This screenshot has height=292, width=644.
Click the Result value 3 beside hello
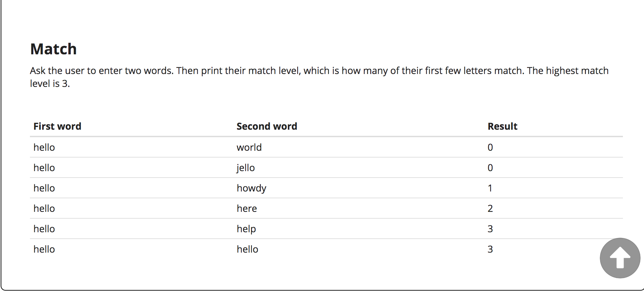pyautogui.click(x=490, y=249)
